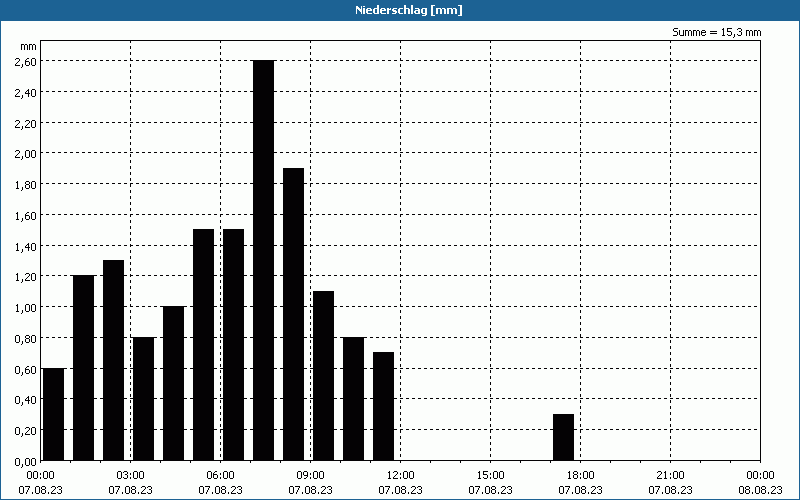The height and width of the screenshot is (500, 800).
Task: Select the 1,60 y-axis label
Action: click(x=26, y=215)
